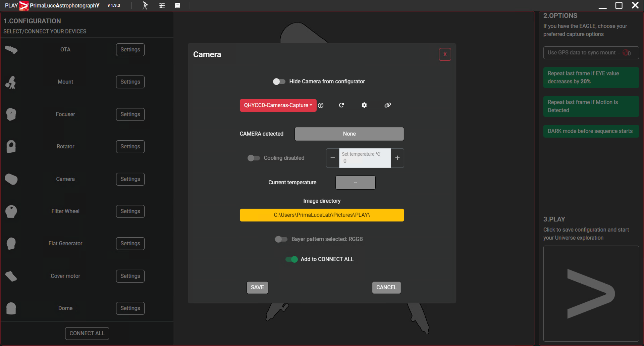Toggle Hide Camera from configurator
644x346 pixels.
279,82
